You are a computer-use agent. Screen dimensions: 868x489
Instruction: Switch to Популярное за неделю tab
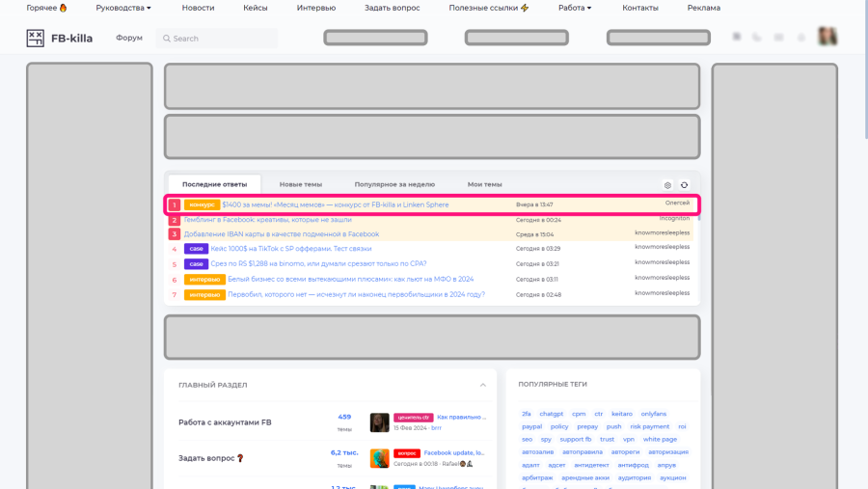coord(394,184)
